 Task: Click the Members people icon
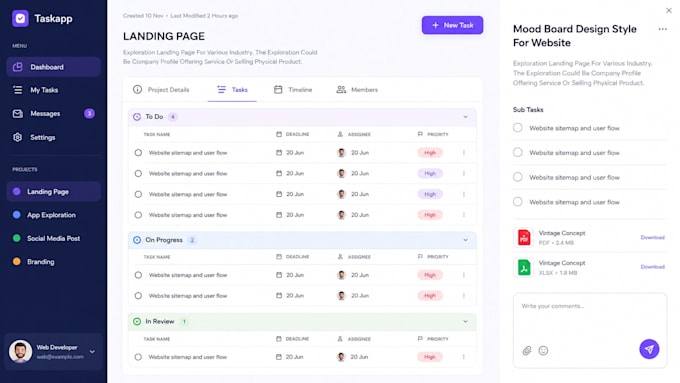point(341,89)
